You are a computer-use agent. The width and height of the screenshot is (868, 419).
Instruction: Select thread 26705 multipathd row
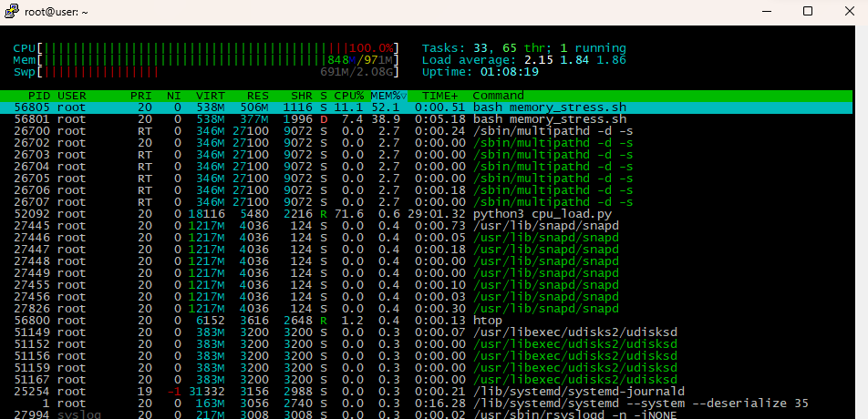427,179
